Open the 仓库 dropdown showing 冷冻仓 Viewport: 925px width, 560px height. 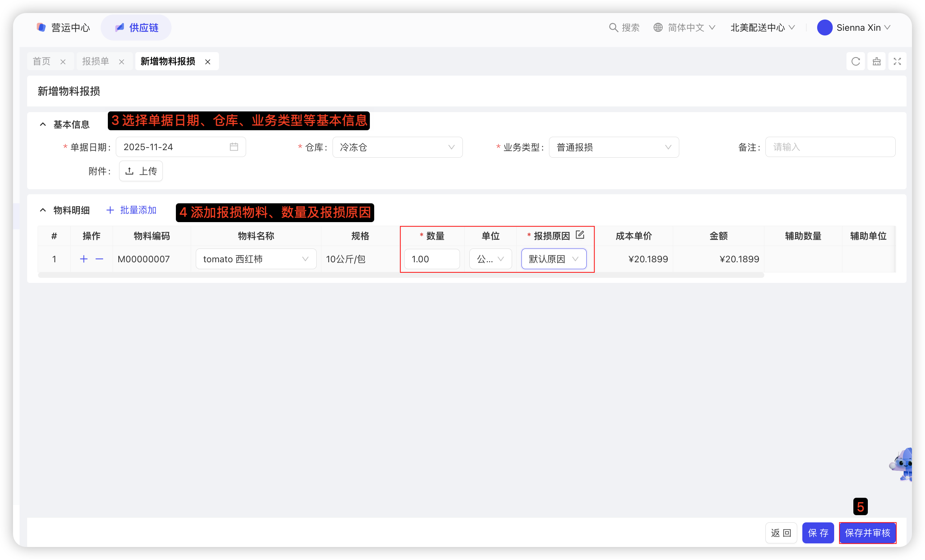(397, 147)
